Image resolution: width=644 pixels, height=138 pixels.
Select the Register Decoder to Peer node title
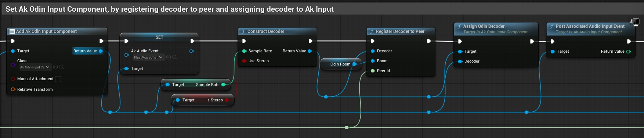[x=400, y=31]
